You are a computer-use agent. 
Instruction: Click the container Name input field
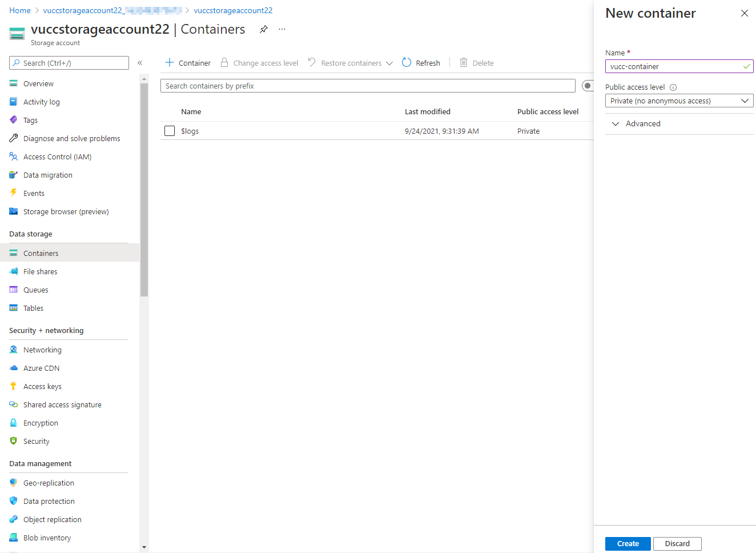pos(679,66)
